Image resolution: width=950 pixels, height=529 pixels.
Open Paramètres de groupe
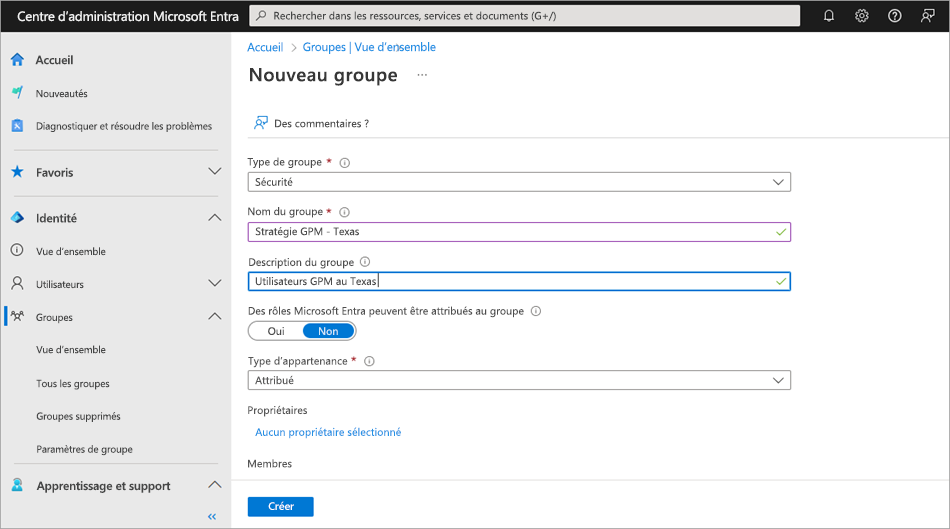point(84,449)
